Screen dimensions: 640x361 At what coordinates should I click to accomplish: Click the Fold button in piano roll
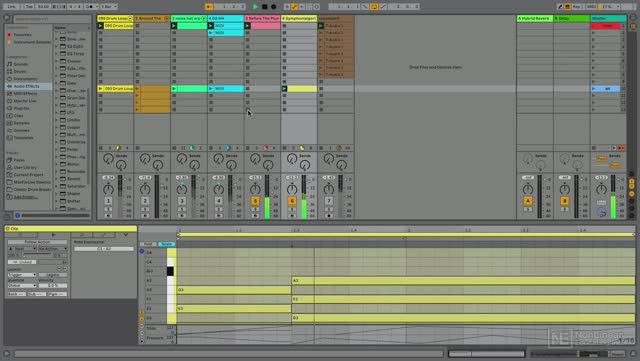click(x=148, y=244)
